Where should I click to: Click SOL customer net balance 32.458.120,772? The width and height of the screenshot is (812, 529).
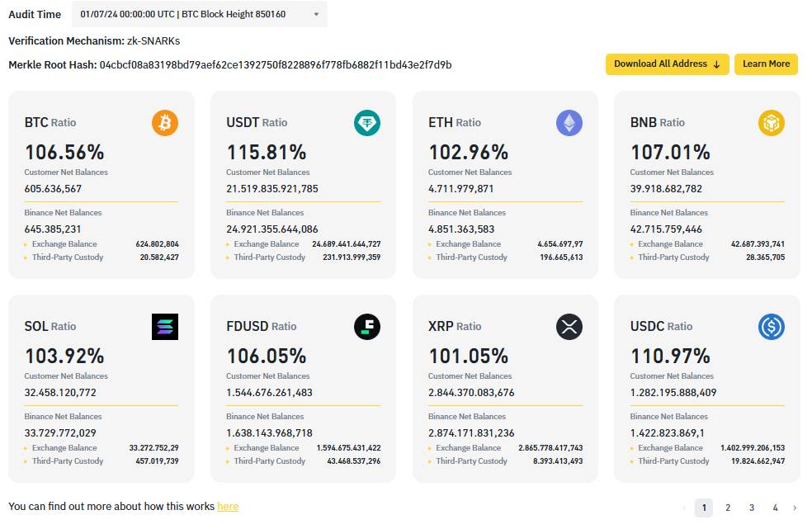click(60, 393)
